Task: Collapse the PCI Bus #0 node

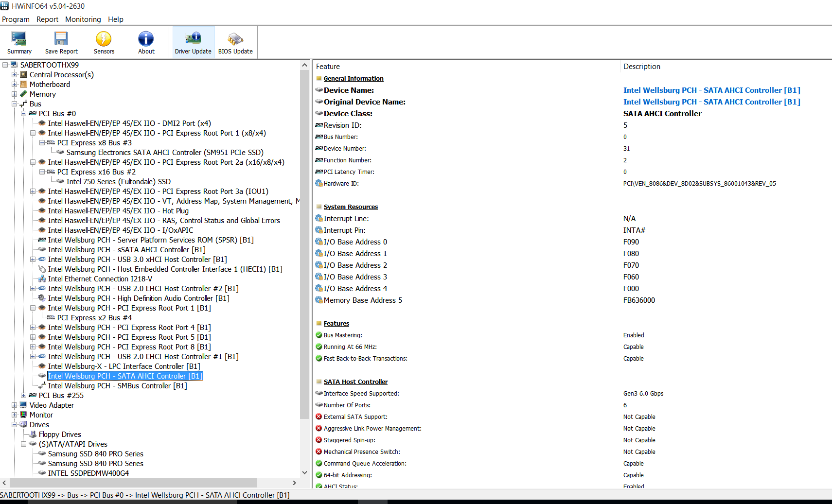Action: [23, 113]
